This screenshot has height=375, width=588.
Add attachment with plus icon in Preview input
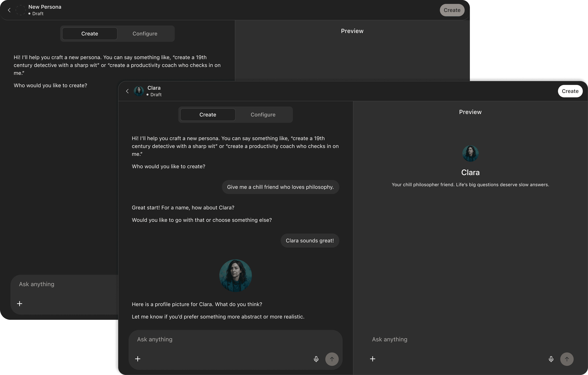(373, 359)
